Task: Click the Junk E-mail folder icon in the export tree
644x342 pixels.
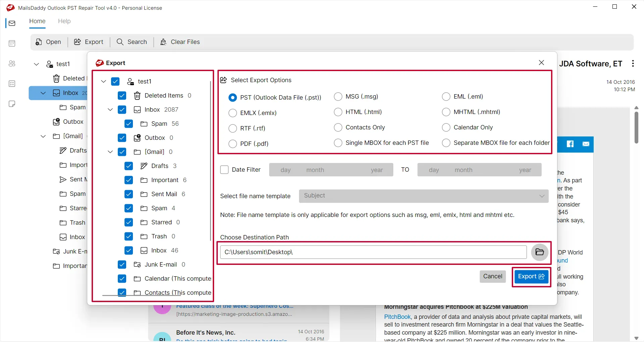Action: 137,265
